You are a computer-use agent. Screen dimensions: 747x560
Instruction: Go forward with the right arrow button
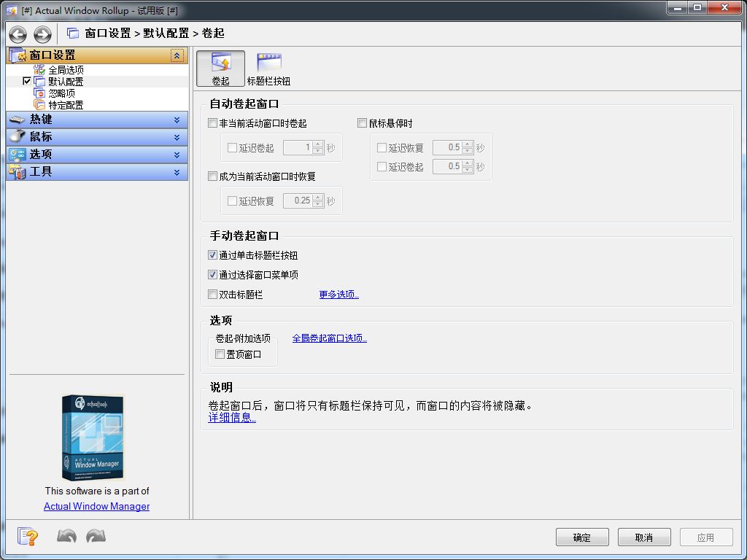click(42, 34)
